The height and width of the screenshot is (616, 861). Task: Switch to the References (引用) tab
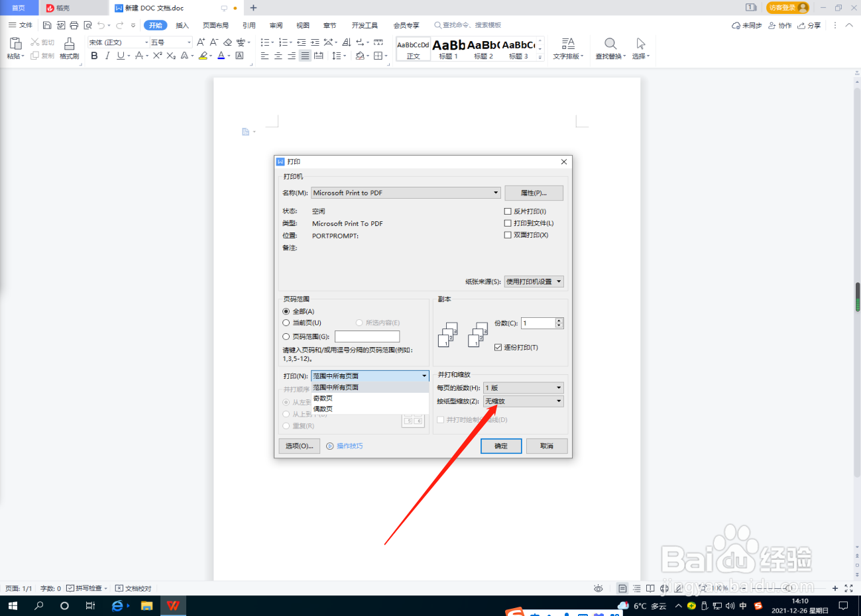(249, 25)
